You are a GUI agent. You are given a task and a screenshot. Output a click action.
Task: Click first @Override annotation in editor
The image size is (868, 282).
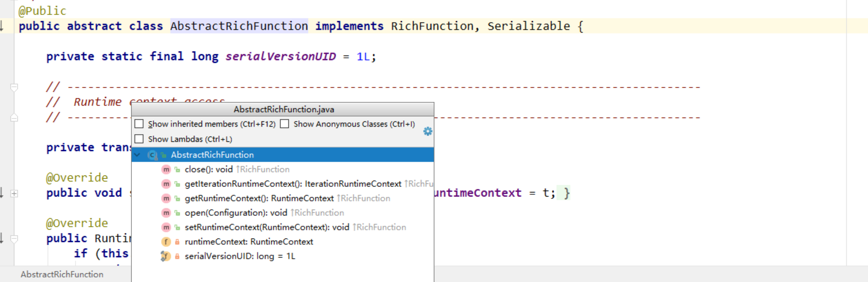click(x=77, y=178)
